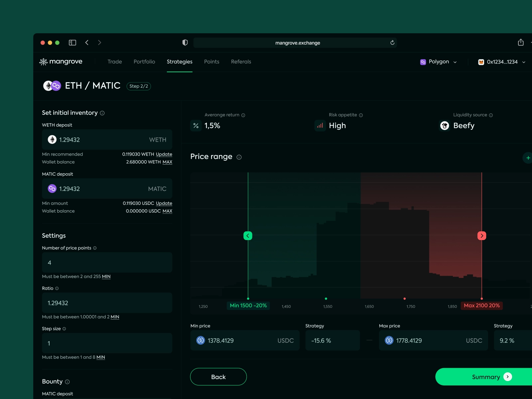Expand the 0x1234...1234 wallet dropdown
Viewport: 532px width, 399px height.
(502, 62)
